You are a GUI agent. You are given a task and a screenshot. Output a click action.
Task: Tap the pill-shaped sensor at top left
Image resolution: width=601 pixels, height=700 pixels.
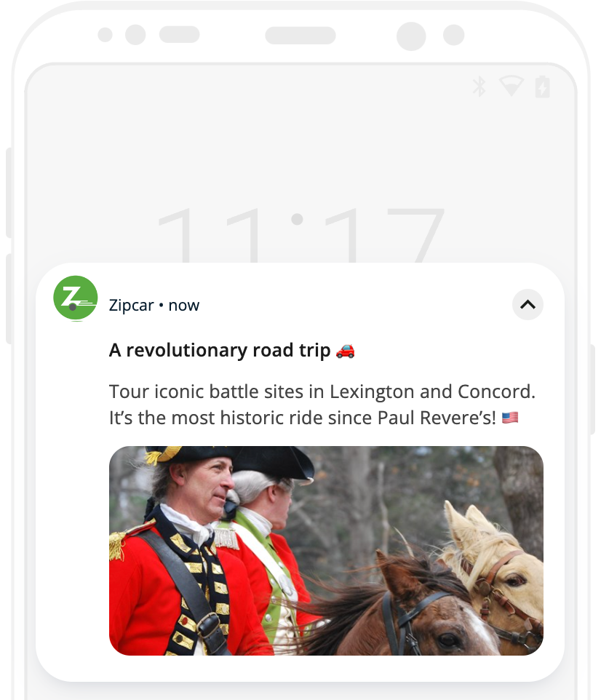pyautogui.click(x=180, y=34)
